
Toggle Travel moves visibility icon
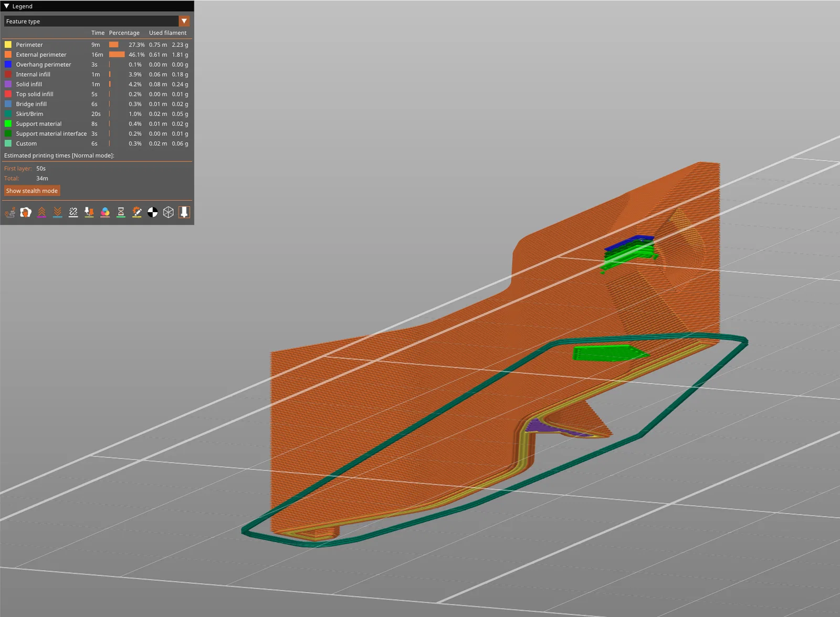click(x=10, y=212)
